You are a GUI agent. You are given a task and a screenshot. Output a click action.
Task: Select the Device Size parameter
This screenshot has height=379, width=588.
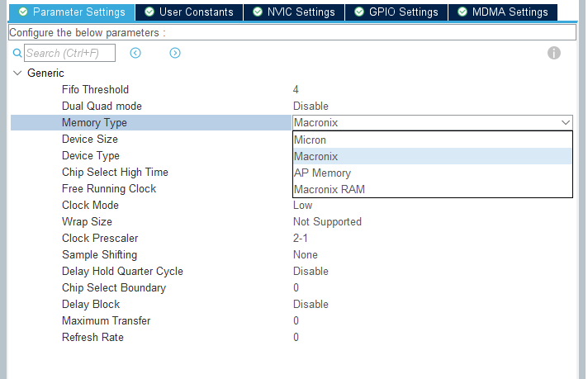coord(90,139)
